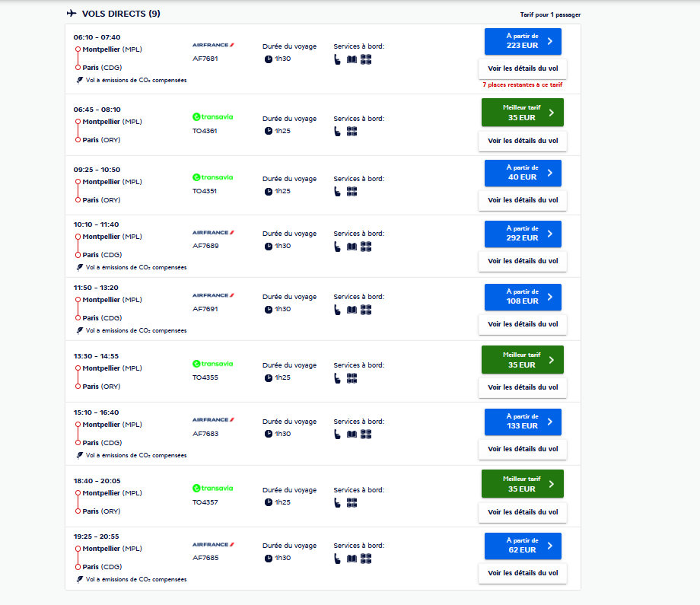Screen dimensions: 700x605
Task: Click the Air France logo on flight AF7685
Action: point(213,545)
